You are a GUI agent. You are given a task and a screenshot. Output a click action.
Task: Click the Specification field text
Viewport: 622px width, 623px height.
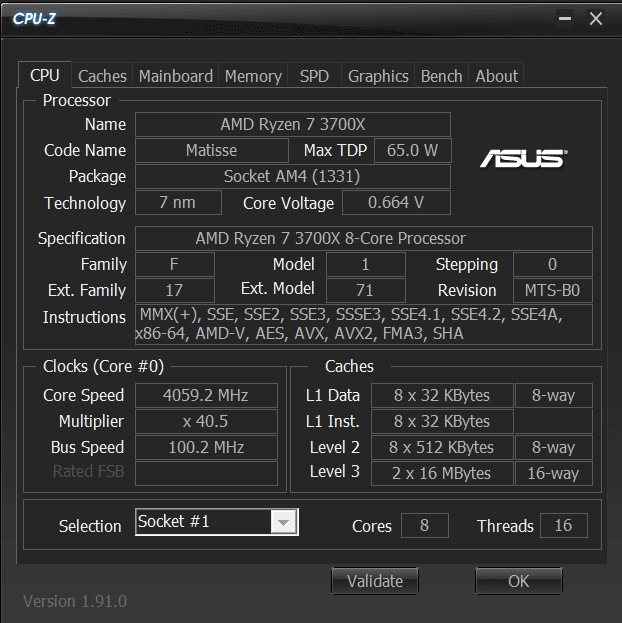pos(364,238)
